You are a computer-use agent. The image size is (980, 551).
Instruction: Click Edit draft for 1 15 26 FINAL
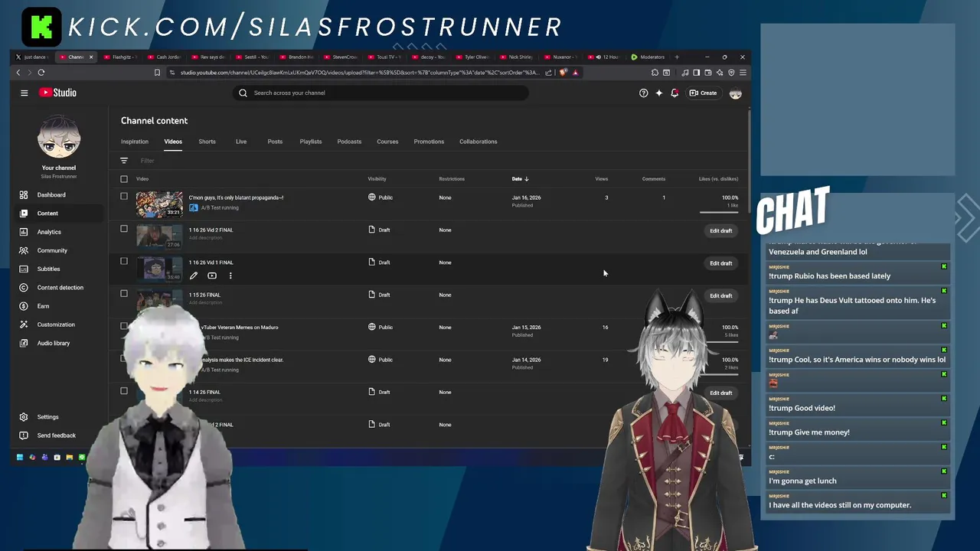(x=720, y=295)
